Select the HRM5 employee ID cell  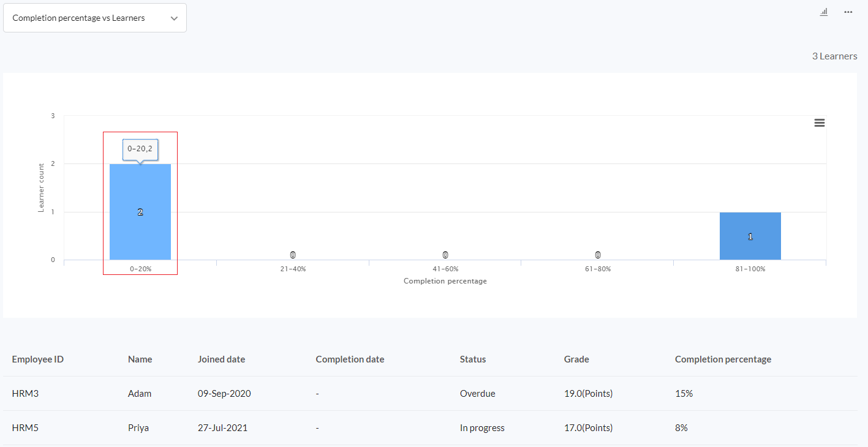(x=25, y=428)
